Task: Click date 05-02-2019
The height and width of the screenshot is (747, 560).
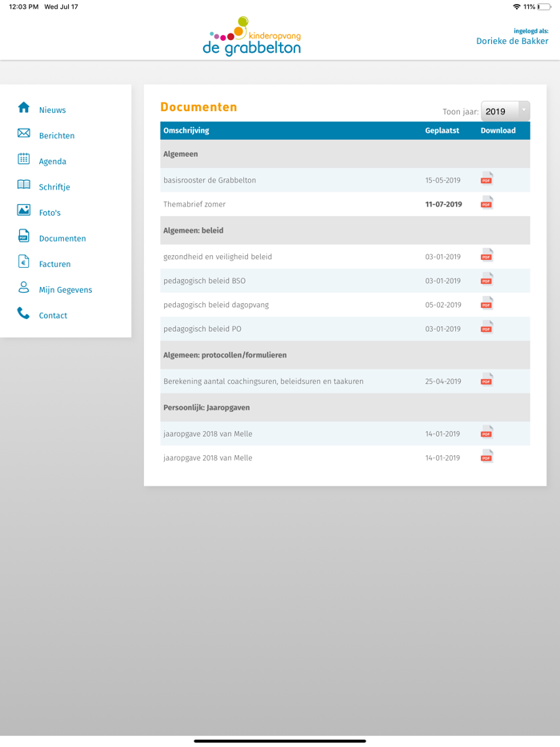Action: point(442,305)
